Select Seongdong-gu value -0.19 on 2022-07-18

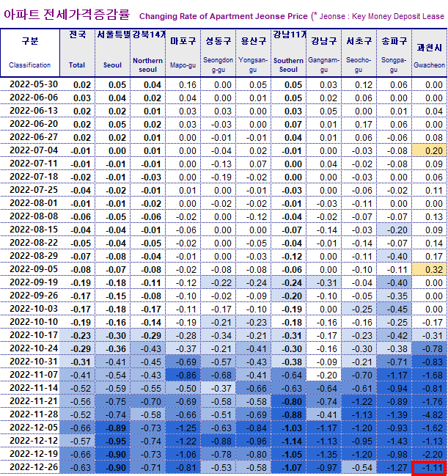coord(219,177)
